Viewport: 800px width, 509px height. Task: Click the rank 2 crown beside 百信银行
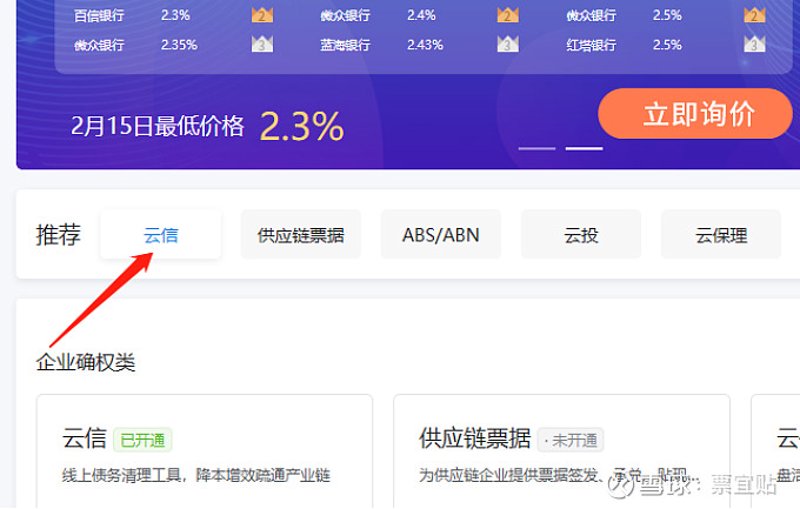pyautogui.click(x=262, y=15)
